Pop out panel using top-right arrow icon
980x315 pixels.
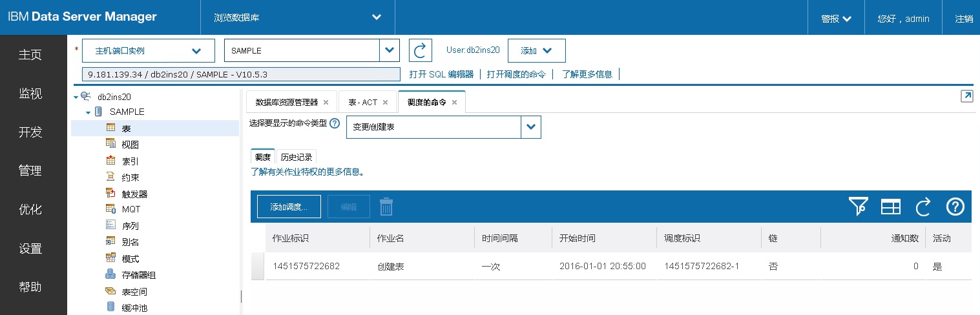coord(967,96)
